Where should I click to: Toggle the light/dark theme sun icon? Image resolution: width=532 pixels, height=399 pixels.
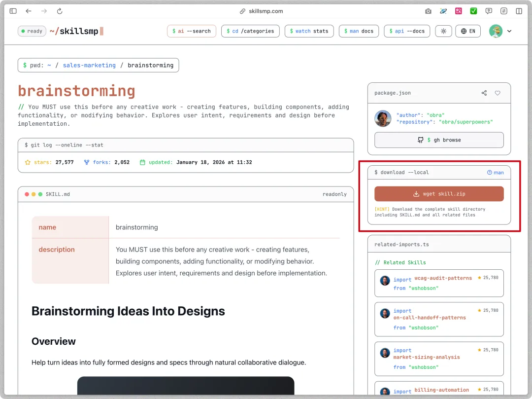[443, 31]
